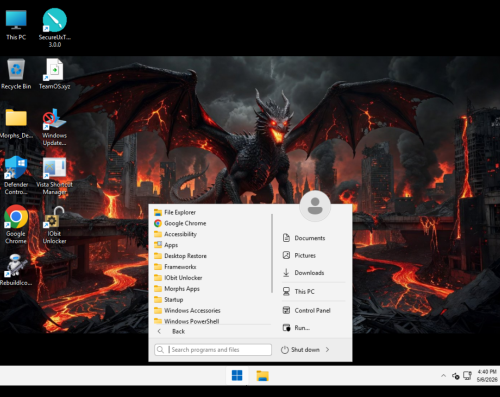Expand the Accessibility folder in Start menu
The width and height of the screenshot is (500, 397).
(212, 234)
